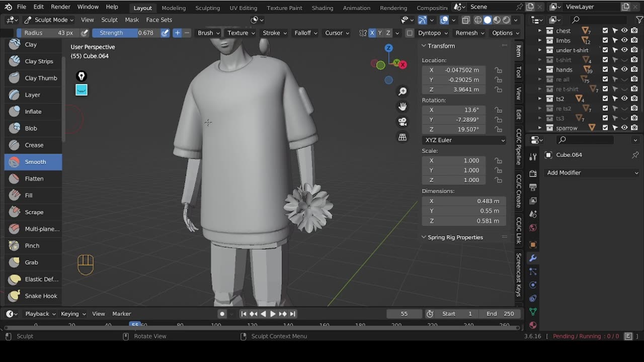Open the Face Sets menu
Viewport: 644px width, 362px height.
(159, 20)
